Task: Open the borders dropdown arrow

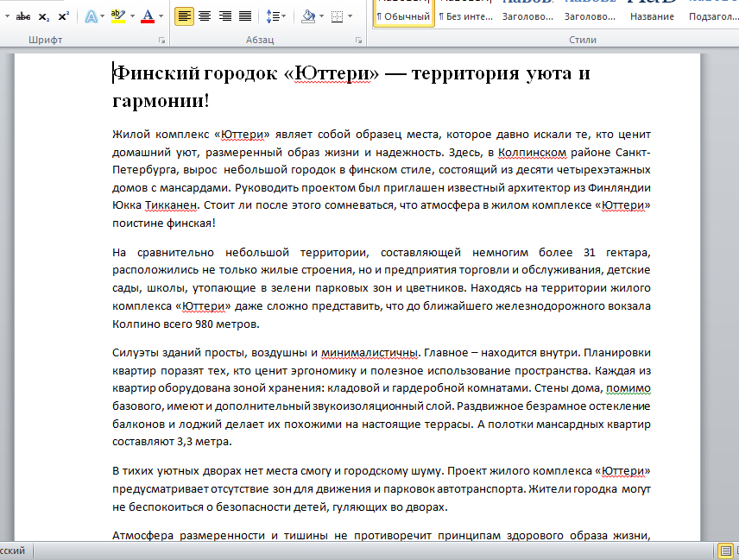Action: (351, 16)
